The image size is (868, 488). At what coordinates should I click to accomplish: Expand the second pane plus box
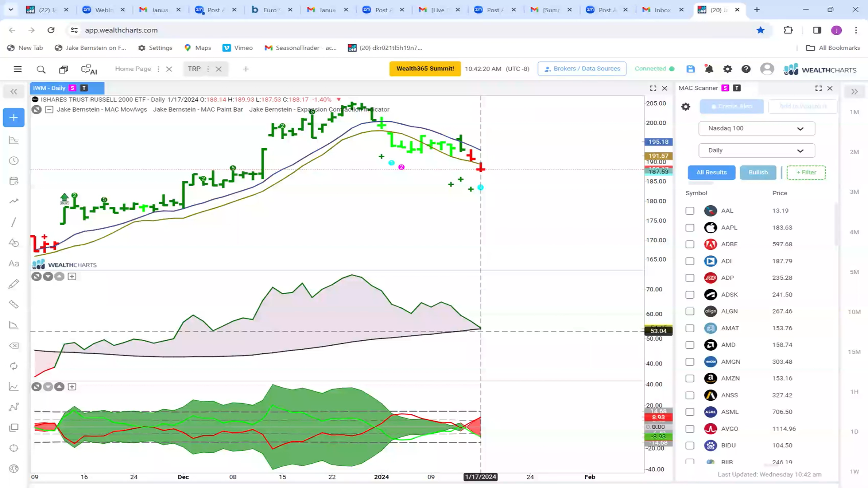click(72, 277)
